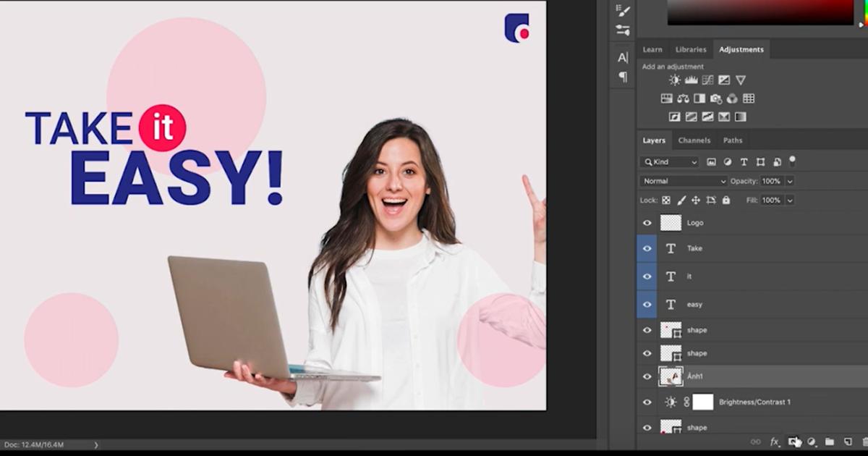Open the Paragraph panel icon
The image size is (868, 456).
pyautogui.click(x=623, y=77)
